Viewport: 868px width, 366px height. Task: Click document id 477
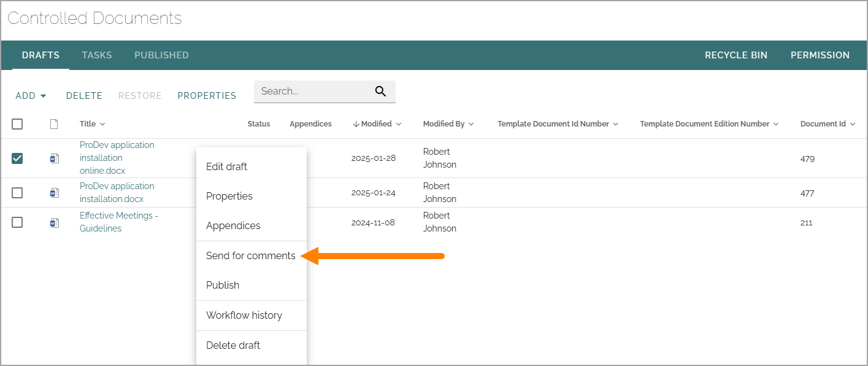pyautogui.click(x=808, y=193)
